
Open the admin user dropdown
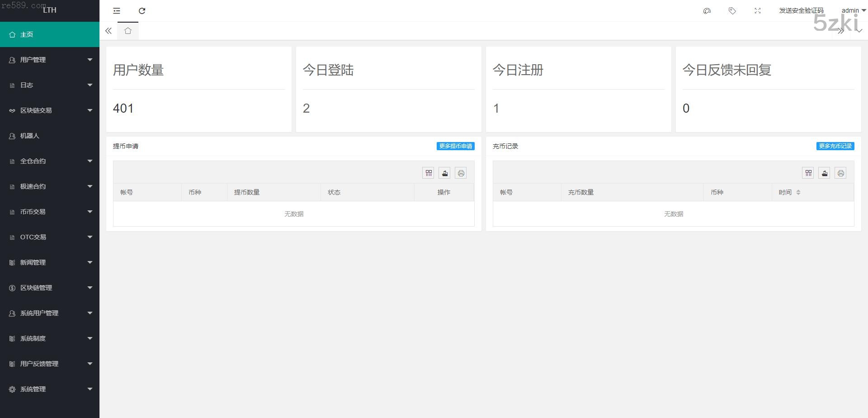pyautogui.click(x=853, y=10)
